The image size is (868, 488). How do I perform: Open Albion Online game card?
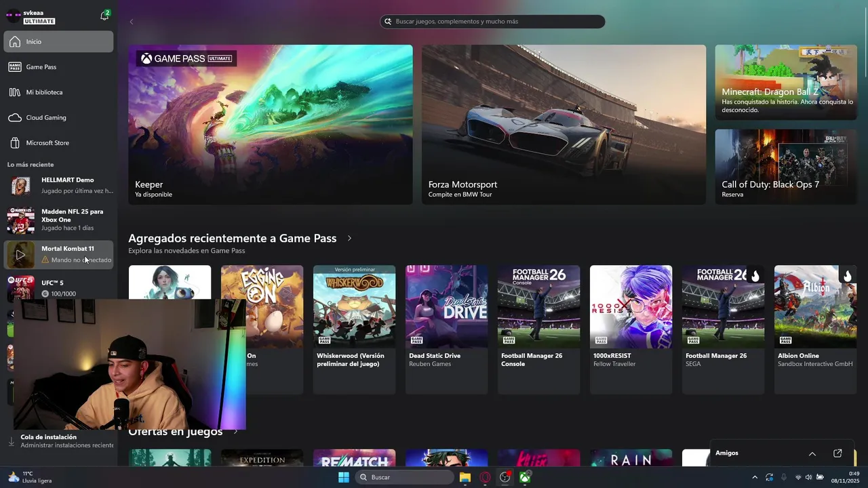tap(815, 329)
